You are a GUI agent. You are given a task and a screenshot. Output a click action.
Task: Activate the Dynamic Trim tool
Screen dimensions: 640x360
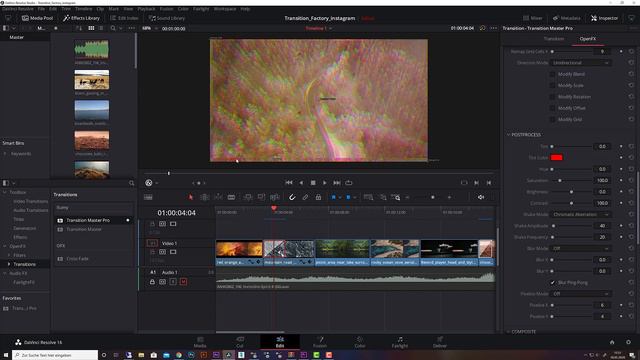click(x=218, y=197)
